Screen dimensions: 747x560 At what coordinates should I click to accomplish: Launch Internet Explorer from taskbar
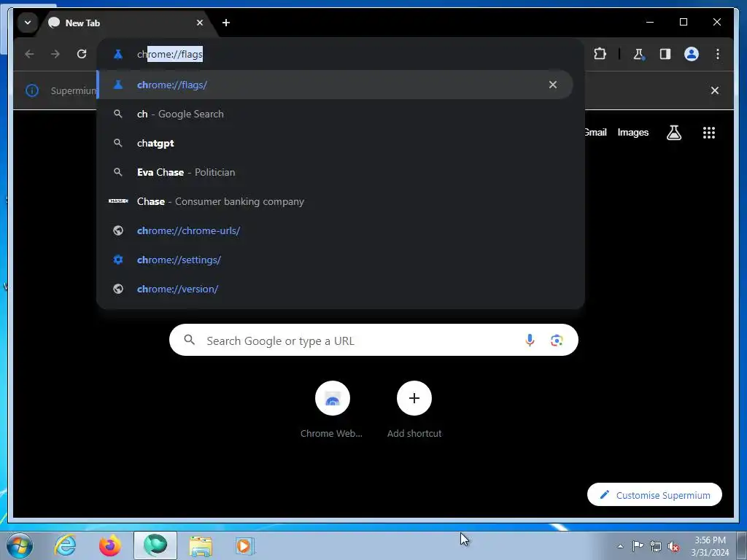[65, 545]
